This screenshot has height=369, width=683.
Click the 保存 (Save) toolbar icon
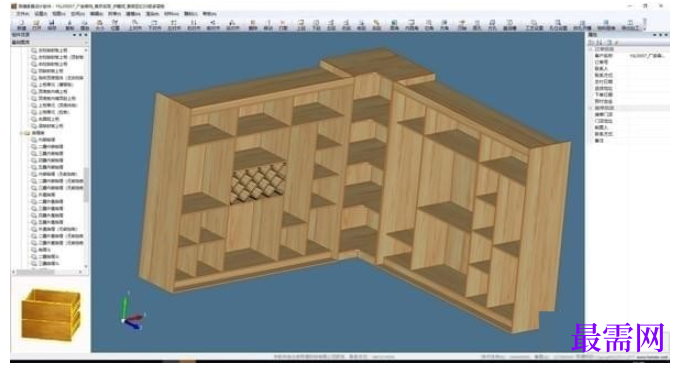click(x=52, y=24)
